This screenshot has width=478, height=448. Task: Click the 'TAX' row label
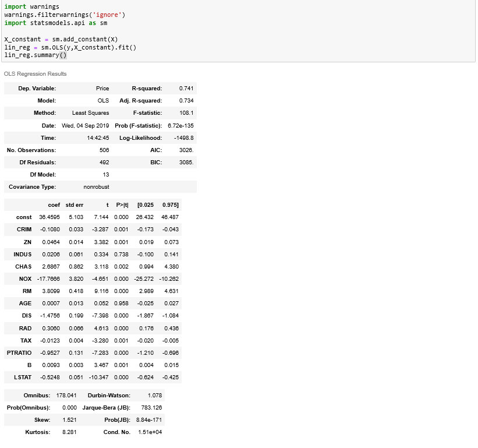click(26, 340)
